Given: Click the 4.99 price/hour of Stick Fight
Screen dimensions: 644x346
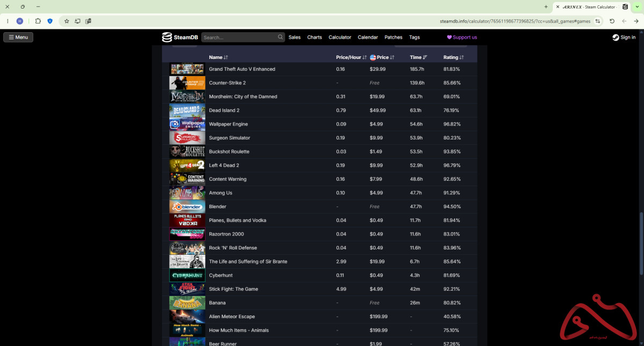Looking at the screenshot, I should click(x=340, y=289).
